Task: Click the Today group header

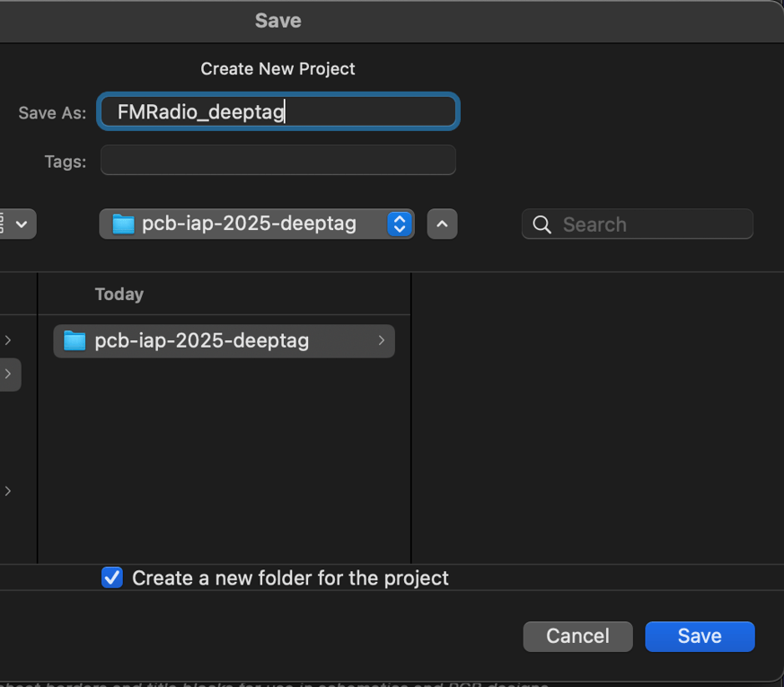Action: coord(119,294)
